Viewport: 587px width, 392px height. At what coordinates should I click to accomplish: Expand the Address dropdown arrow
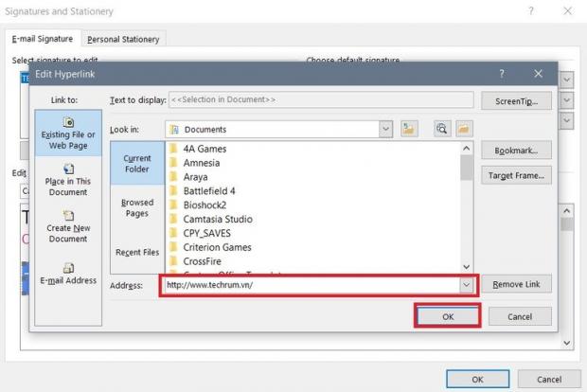pos(466,284)
